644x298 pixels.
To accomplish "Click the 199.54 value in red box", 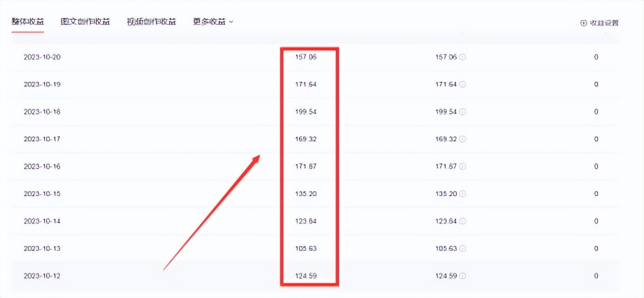I will [x=306, y=112].
